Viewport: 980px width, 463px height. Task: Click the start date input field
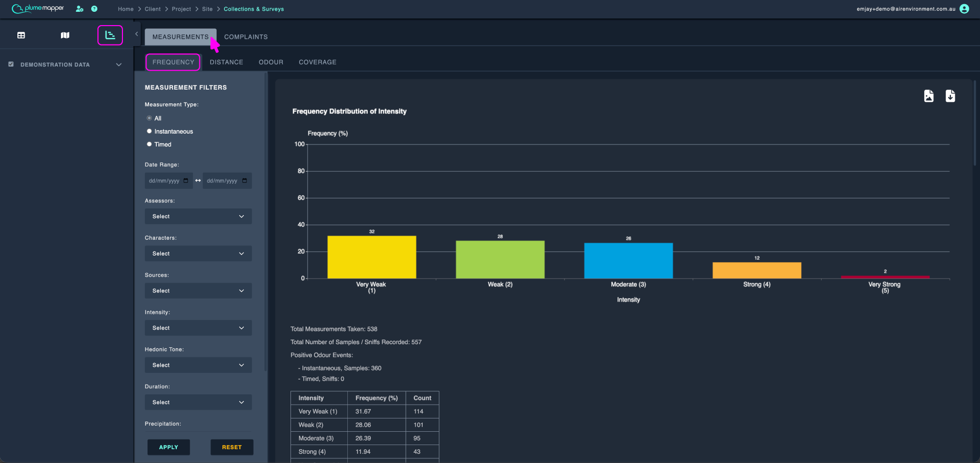[169, 181]
